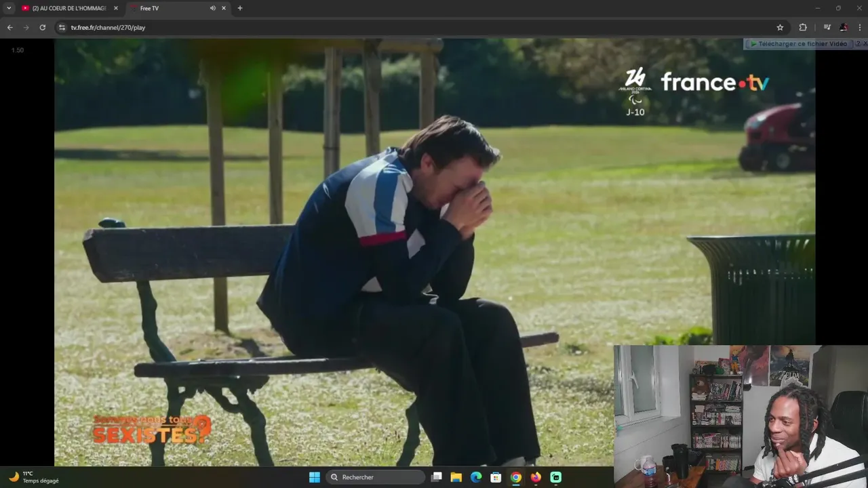Click the playing France TV video
The width and height of the screenshot is (868, 488).
[x=434, y=251]
